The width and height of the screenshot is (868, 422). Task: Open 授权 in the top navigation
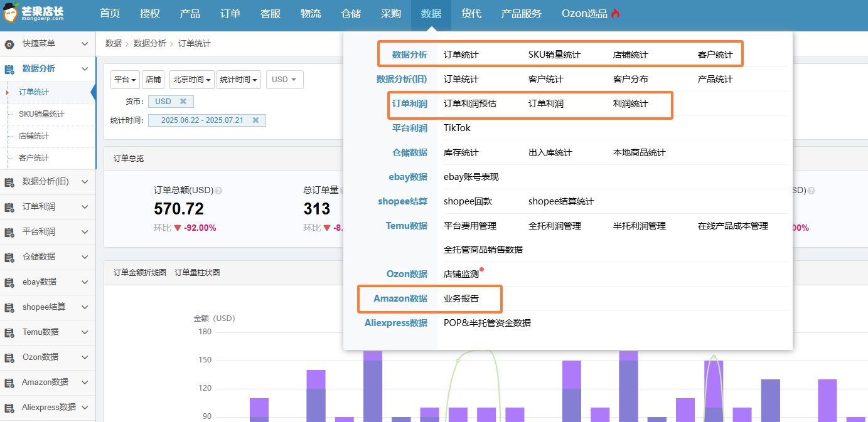[x=150, y=14]
